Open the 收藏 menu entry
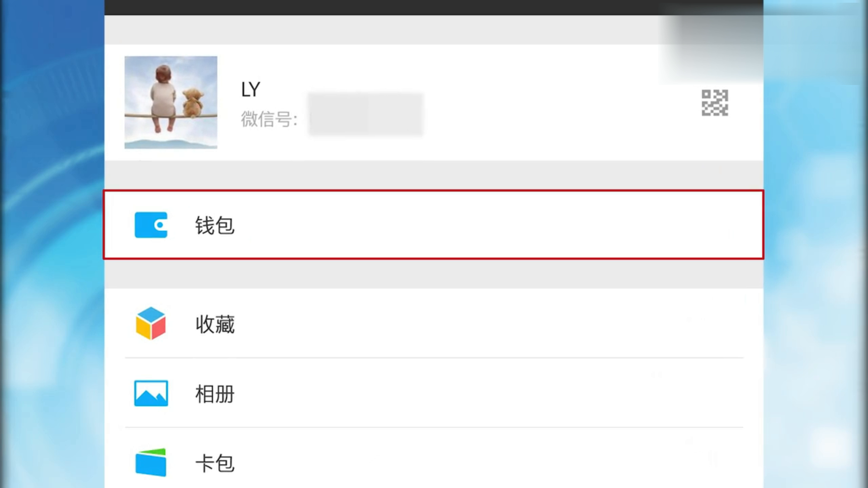868x488 pixels. point(215,324)
